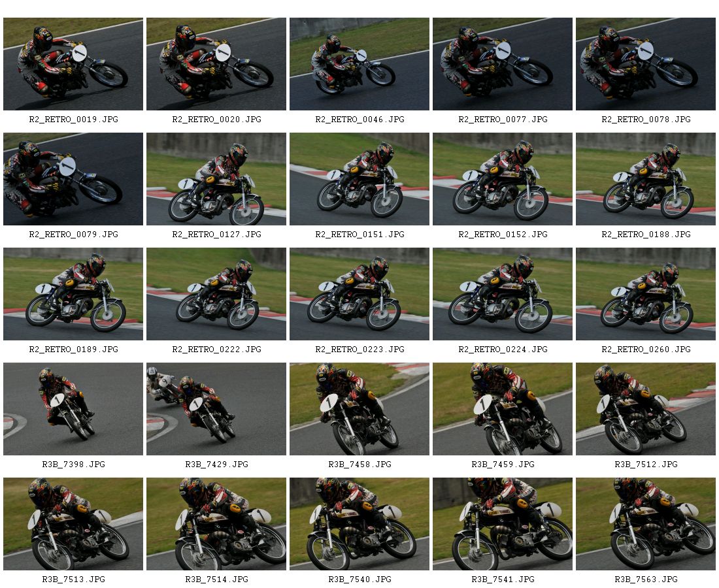Open thumbnail R2_RETRO_0019.JPG

pos(73,64)
